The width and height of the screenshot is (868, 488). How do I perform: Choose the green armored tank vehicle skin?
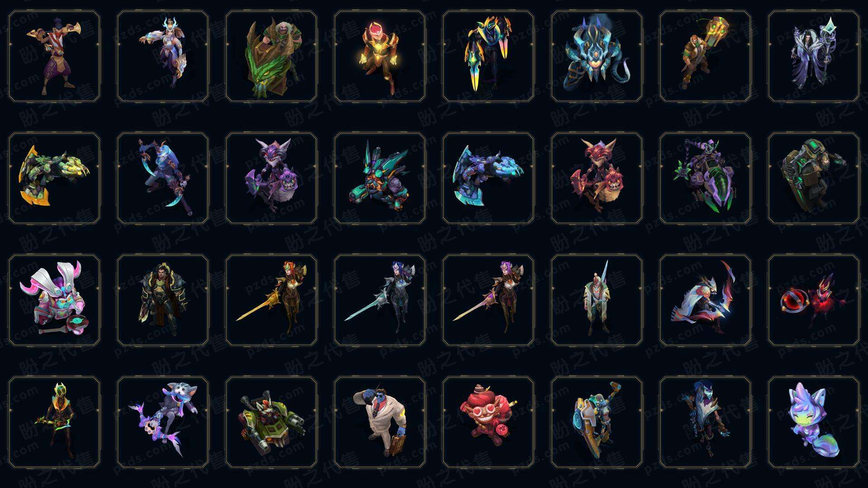(271, 422)
